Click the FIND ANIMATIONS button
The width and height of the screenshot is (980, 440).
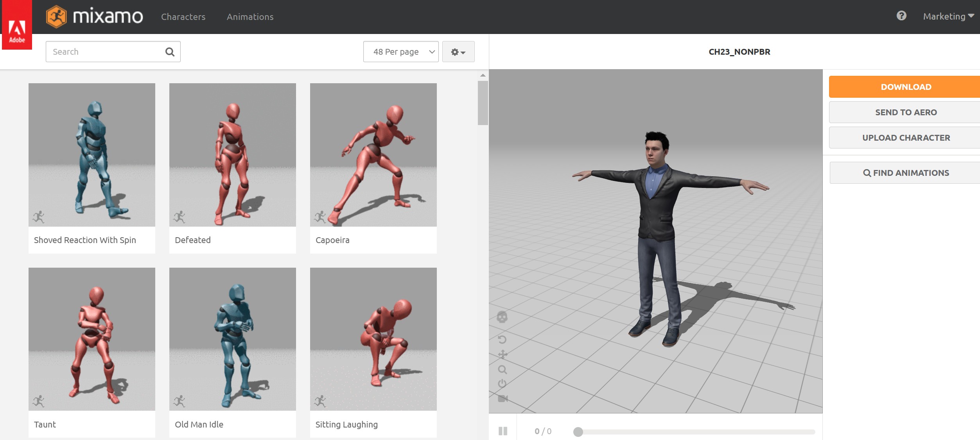pyautogui.click(x=905, y=173)
